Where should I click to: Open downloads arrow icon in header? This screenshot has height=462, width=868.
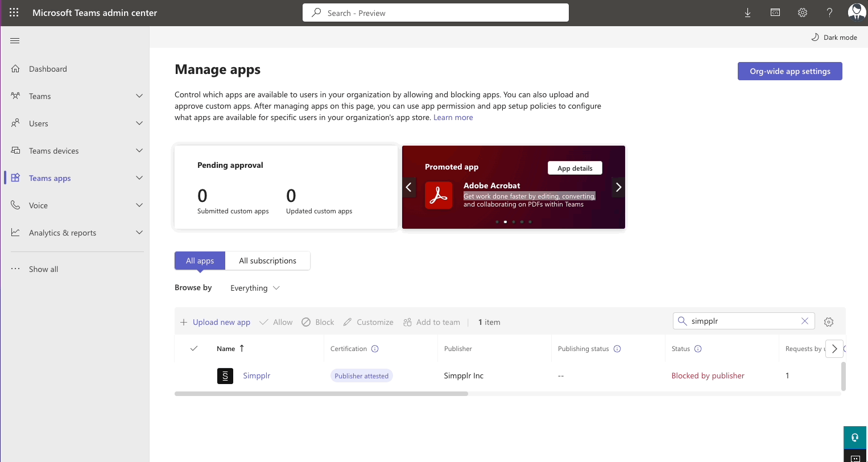[747, 13]
